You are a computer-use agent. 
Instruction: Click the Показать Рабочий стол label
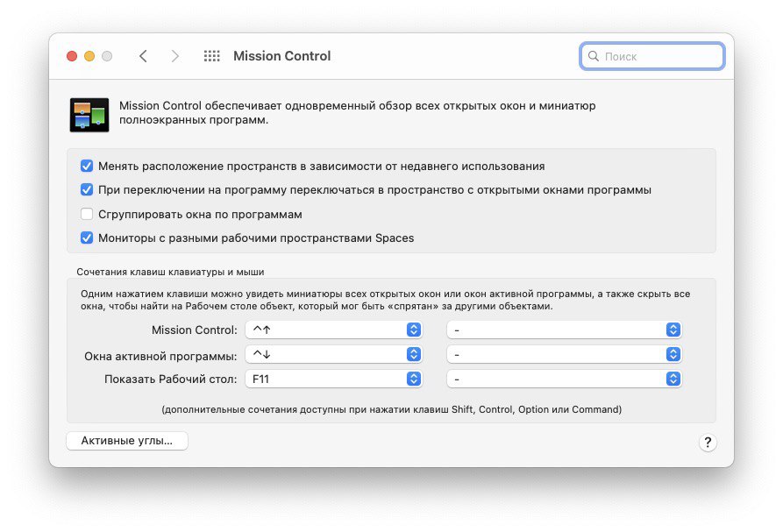171,379
